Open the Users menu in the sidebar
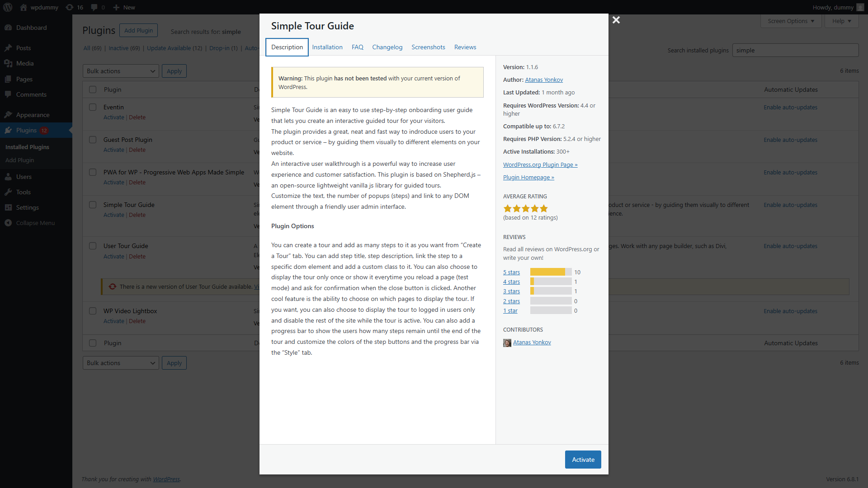The image size is (868, 488). coord(36,177)
